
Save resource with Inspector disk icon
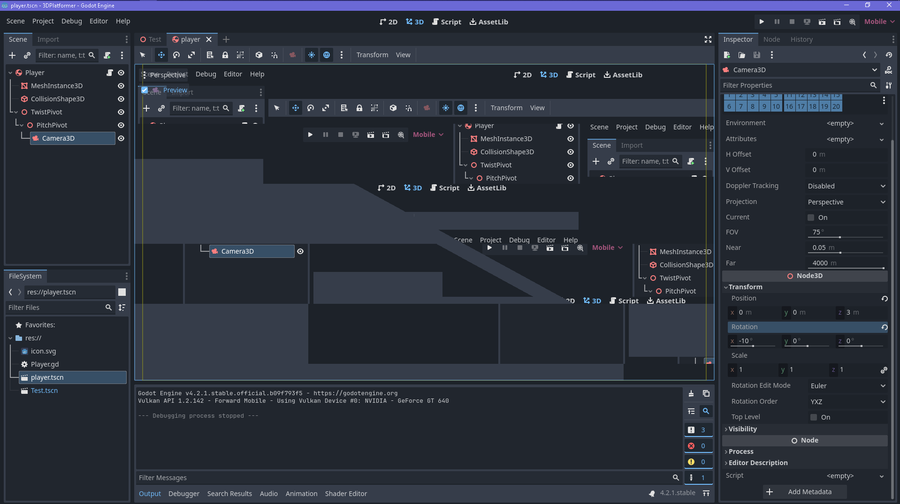click(x=757, y=55)
